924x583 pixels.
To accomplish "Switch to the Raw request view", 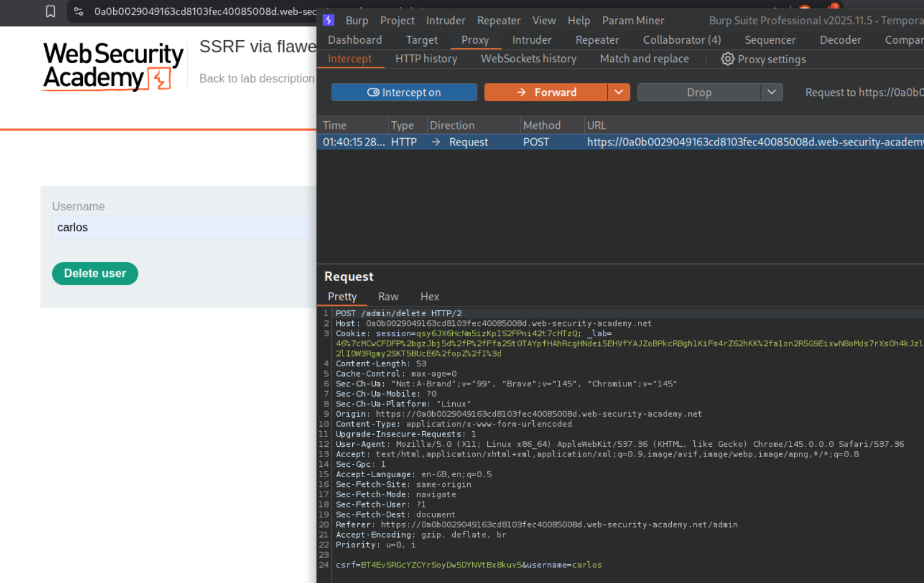I will point(388,297).
